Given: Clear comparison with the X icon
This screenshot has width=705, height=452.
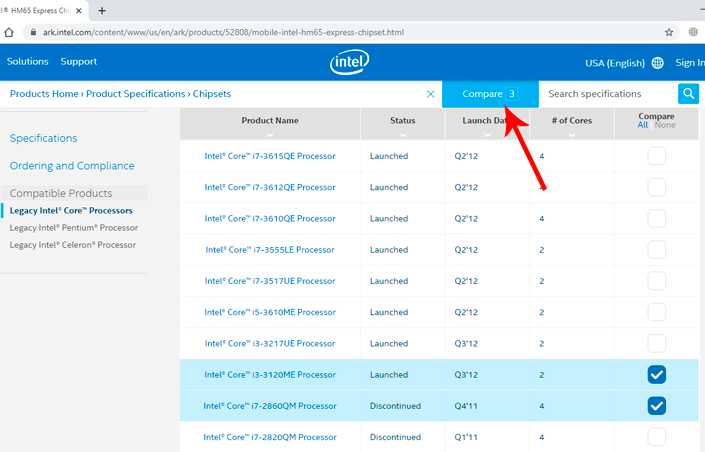Looking at the screenshot, I should 430,94.
